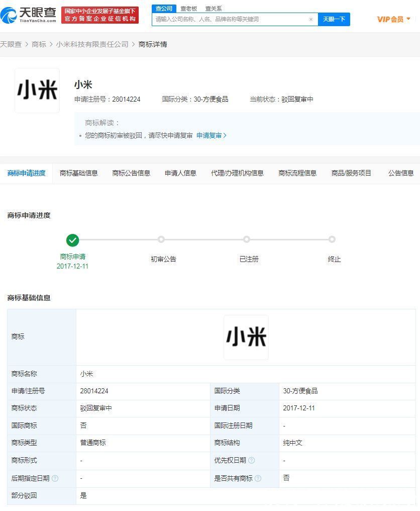
Task: Switch to the 商标公告信息 tab
Action: (x=131, y=173)
